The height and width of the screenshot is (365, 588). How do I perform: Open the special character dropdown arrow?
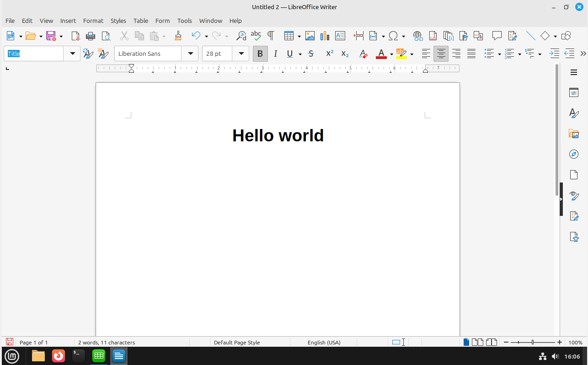(x=403, y=36)
